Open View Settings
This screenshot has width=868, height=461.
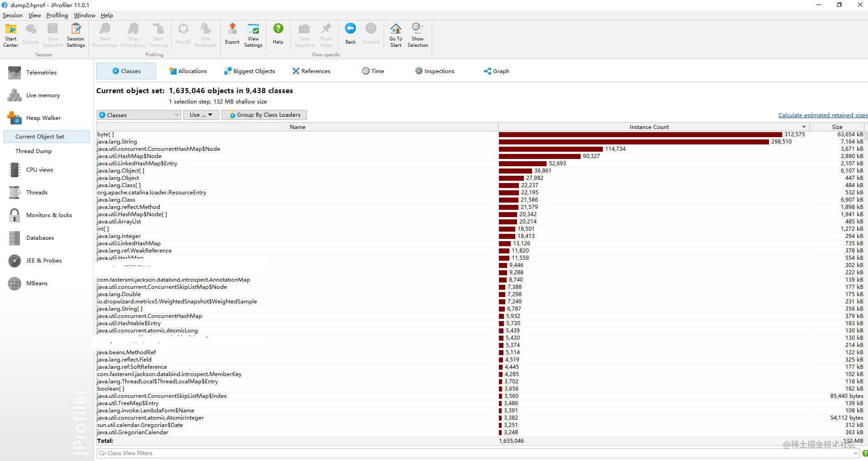tap(253, 35)
